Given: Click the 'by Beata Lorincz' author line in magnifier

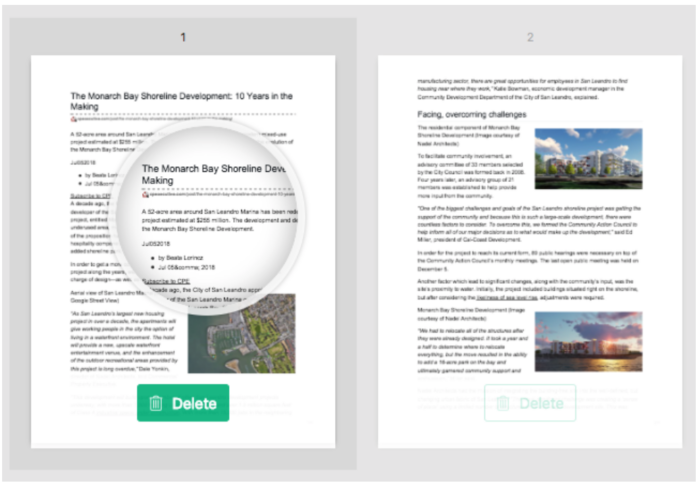Looking at the screenshot, I should (180, 258).
